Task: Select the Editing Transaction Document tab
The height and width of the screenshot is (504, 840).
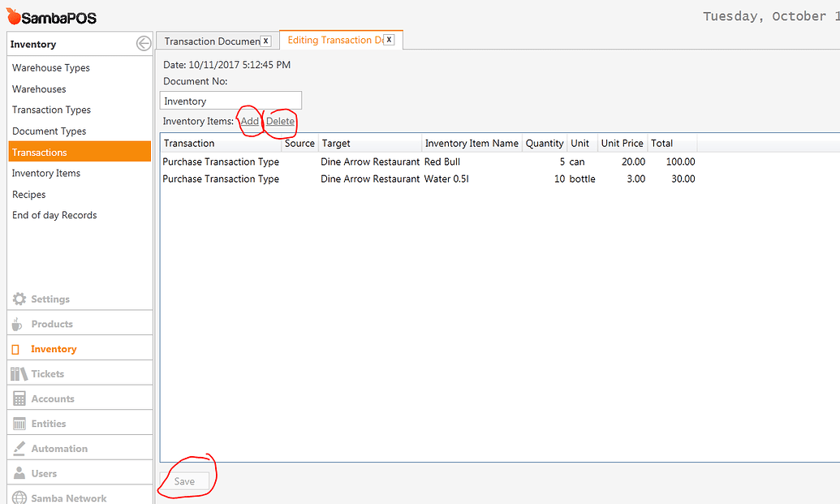Action: click(x=333, y=39)
